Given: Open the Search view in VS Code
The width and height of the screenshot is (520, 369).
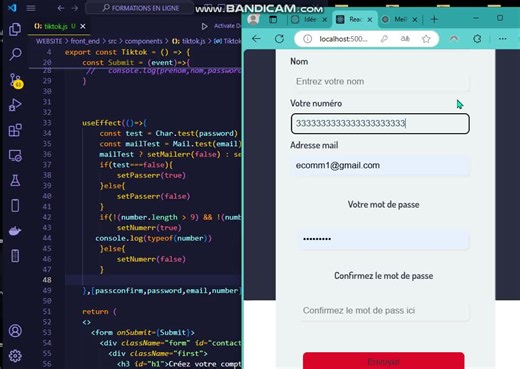Looking at the screenshot, I should click(x=15, y=54).
